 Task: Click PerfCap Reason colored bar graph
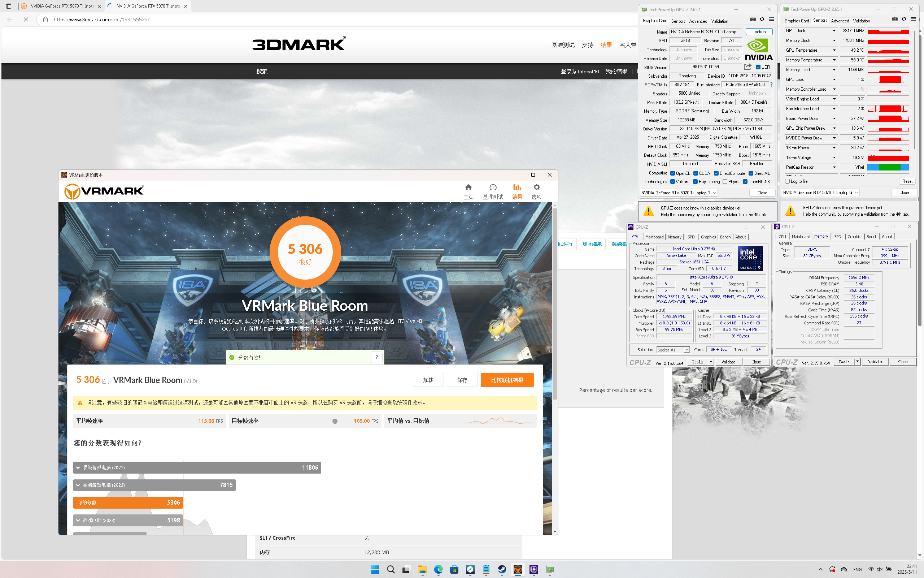click(x=888, y=167)
